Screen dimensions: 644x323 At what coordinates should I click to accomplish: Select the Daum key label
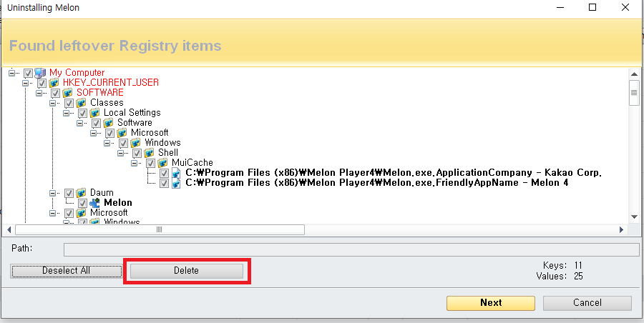pos(102,193)
